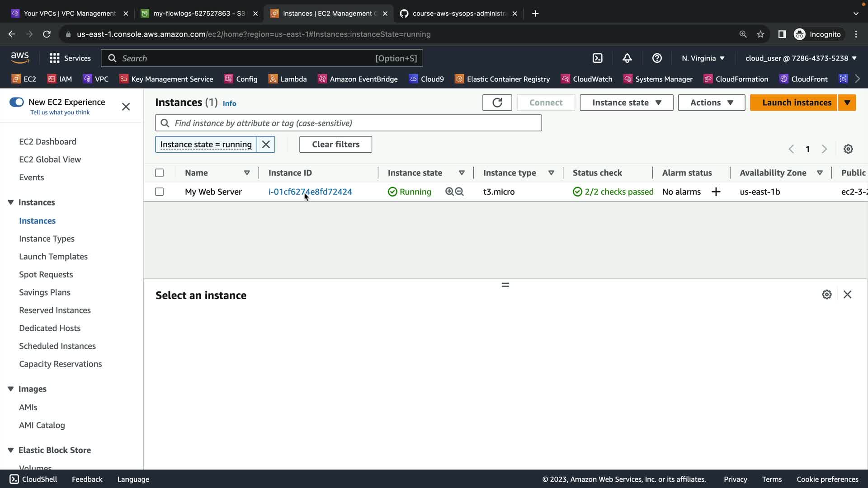Open Launch Templates in the sidebar

(x=53, y=257)
